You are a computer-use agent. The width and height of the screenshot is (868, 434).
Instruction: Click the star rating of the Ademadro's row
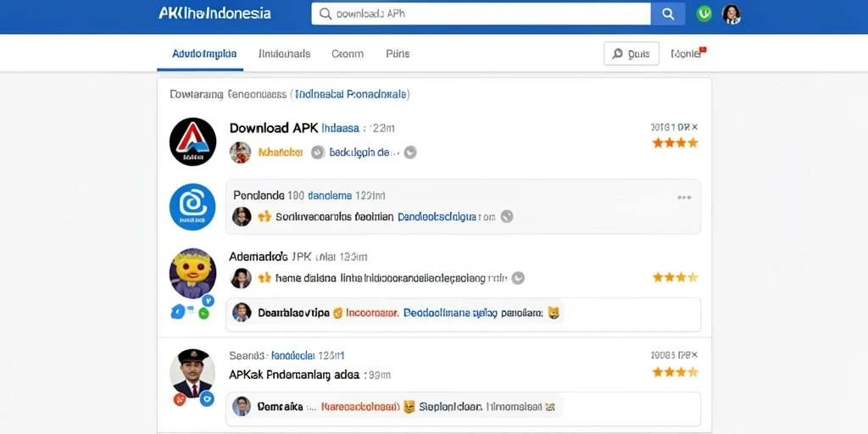pyautogui.click(x=675, y=277)
